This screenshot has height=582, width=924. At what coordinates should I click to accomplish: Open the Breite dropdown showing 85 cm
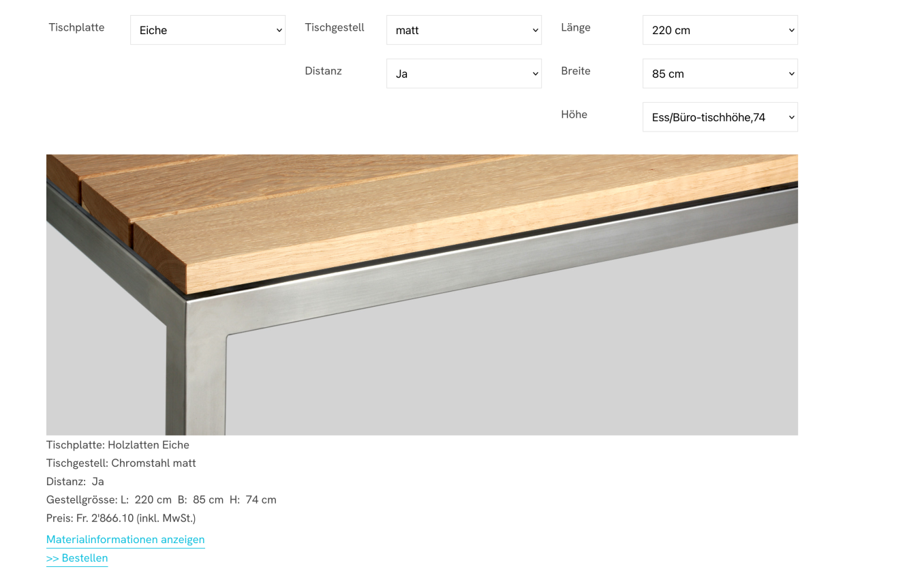pos(720,74)
